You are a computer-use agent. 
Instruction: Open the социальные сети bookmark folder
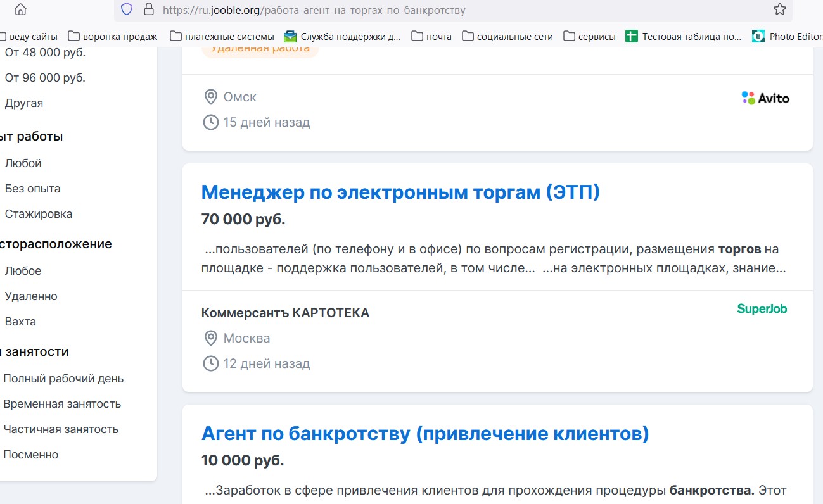[507, 37]
